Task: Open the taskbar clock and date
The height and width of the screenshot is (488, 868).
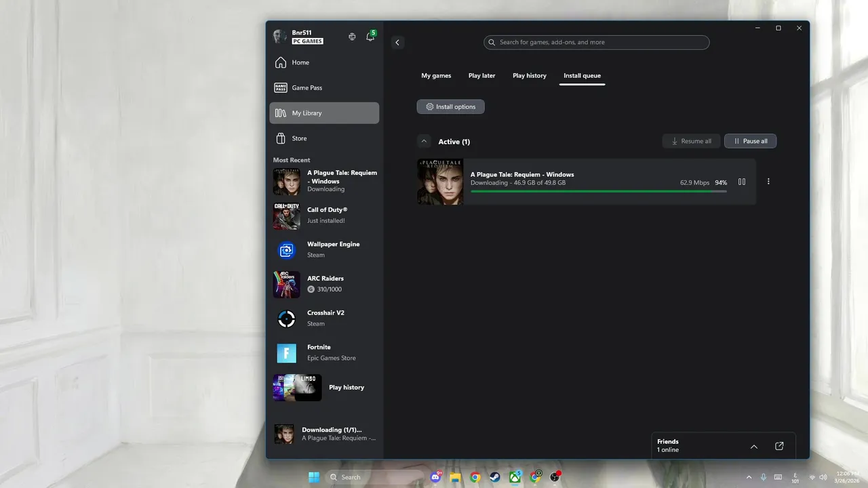Action: [848, 477]
